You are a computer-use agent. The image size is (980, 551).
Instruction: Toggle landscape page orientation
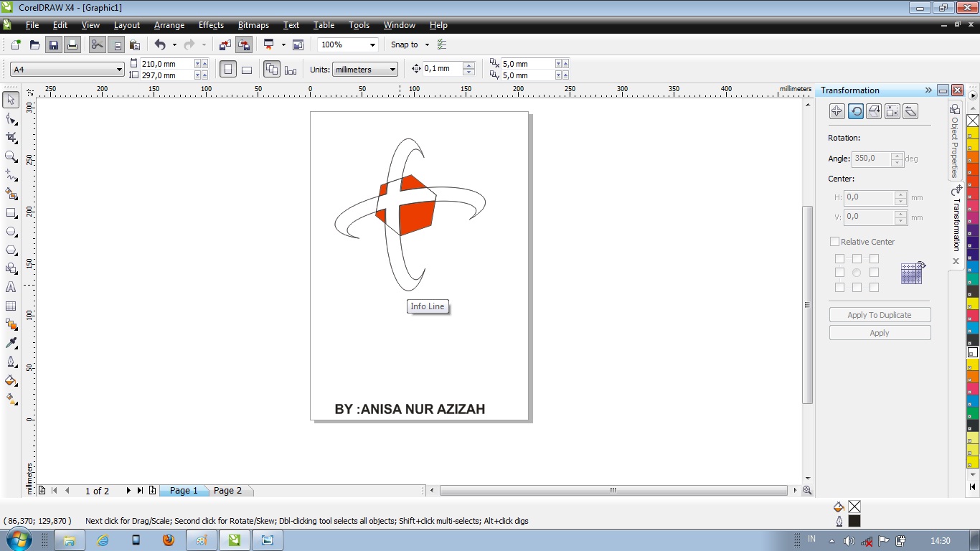[x=246, y=68]
